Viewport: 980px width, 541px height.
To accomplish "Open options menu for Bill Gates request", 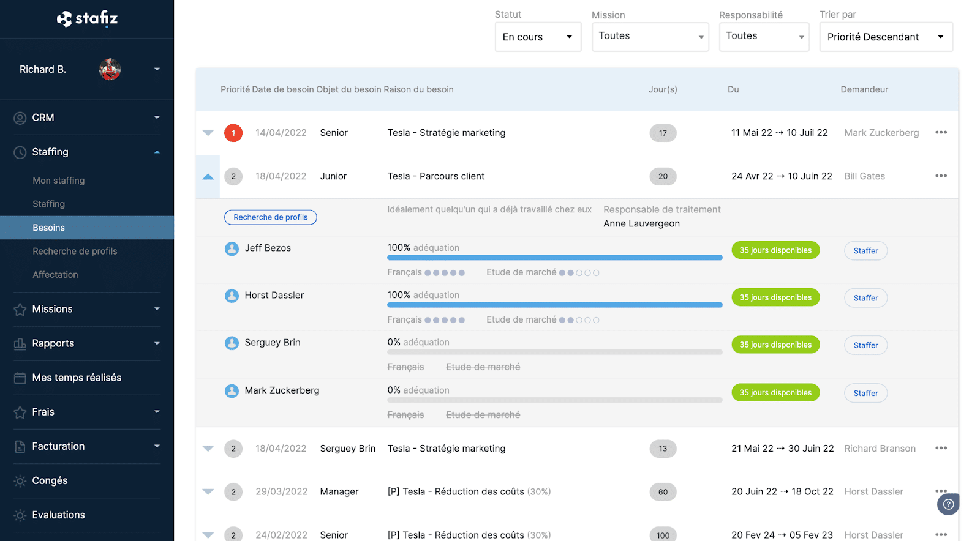I will coord(941,176).
